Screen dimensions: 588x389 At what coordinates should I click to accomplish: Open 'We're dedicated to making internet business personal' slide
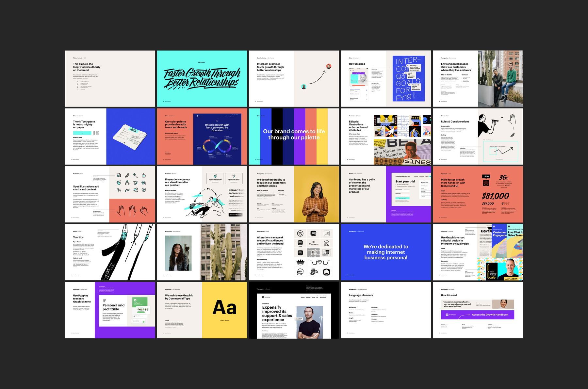(386, 252)
